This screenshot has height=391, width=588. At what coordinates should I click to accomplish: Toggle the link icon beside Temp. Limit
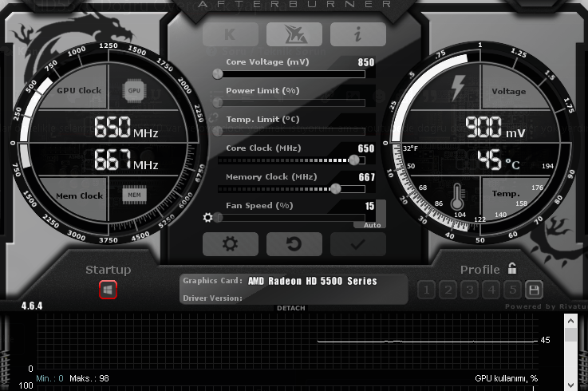213,118
